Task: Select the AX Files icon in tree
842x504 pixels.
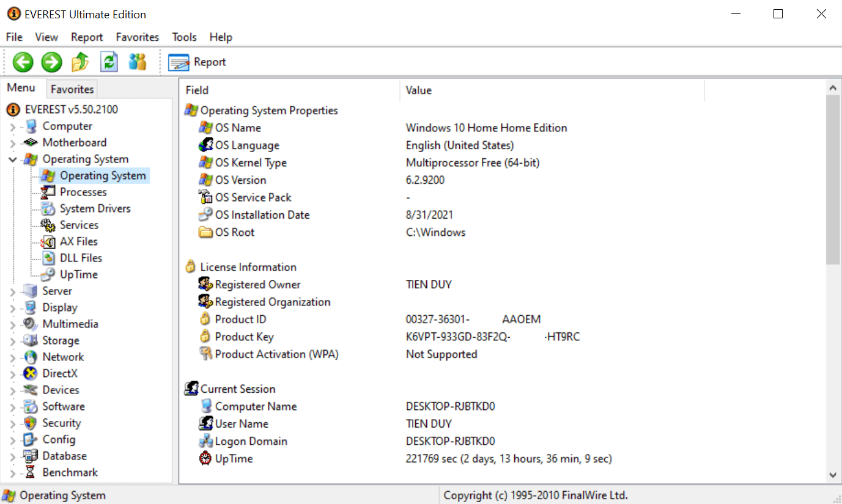Action: (x=48, y=241)
